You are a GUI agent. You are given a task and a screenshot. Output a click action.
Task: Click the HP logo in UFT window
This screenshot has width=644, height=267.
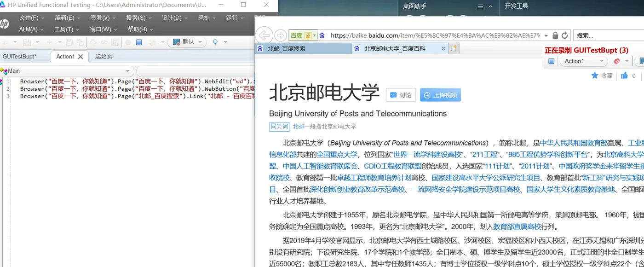4,23
